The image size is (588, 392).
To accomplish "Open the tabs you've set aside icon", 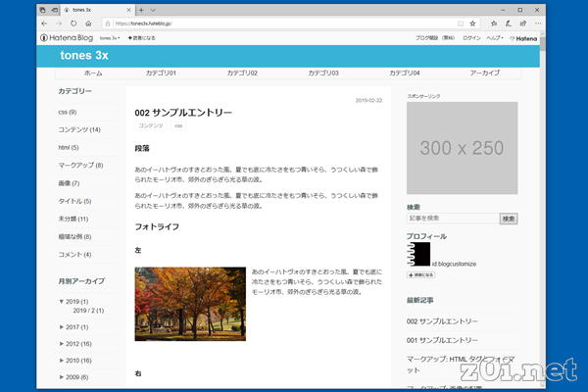I will coord(43,10).
